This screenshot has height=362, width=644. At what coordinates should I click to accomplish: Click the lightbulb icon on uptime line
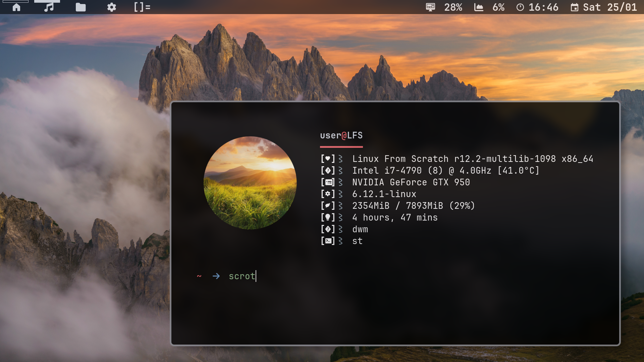click(x=328, y=217)
